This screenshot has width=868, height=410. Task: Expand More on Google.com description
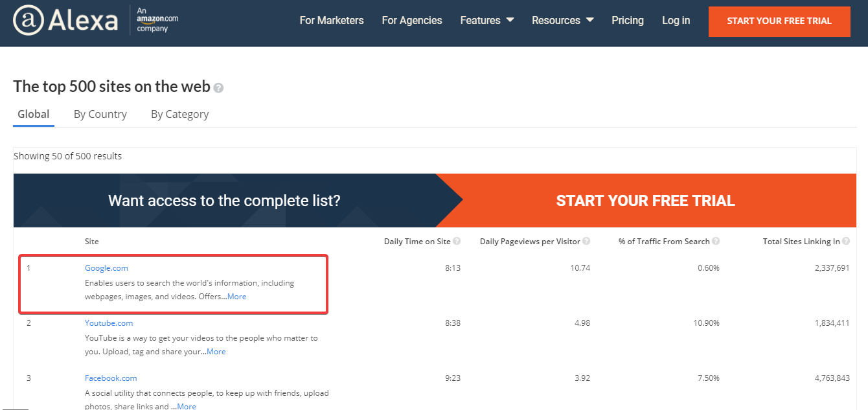coord(237,297)
